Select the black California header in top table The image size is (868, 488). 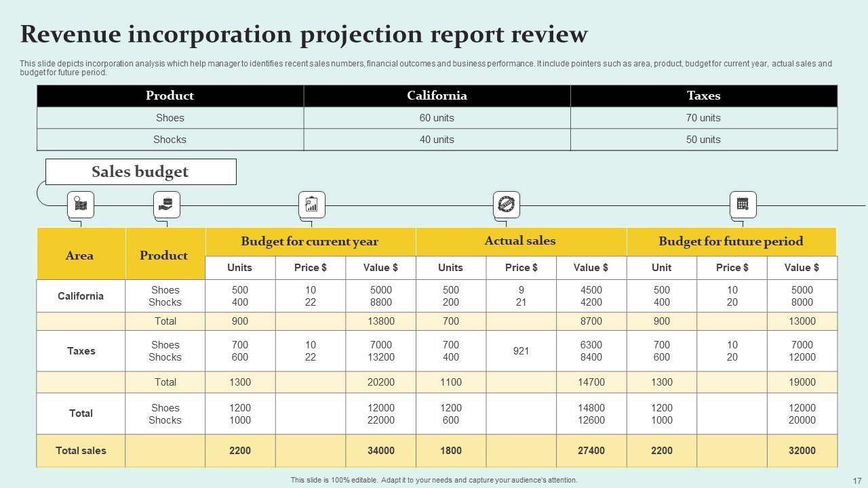coord(437,96)
